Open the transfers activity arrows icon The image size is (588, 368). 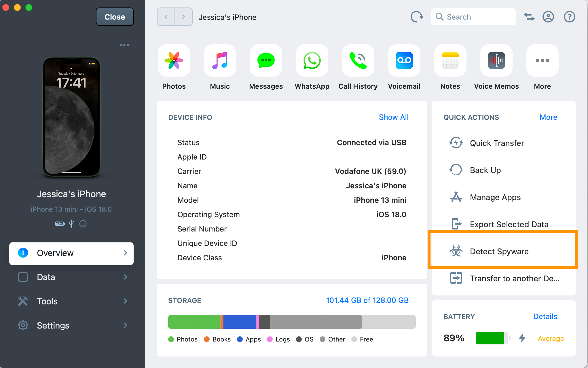click(529, 17)
